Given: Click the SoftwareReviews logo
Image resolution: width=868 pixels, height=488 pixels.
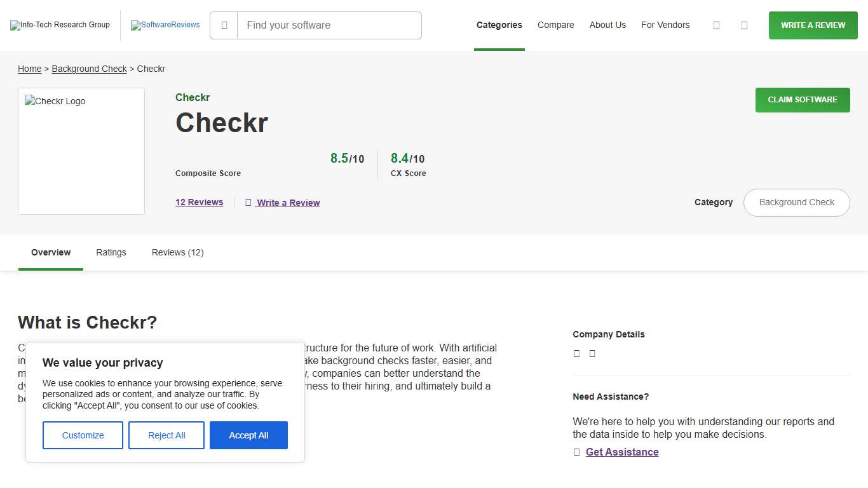Looking at the screenshot, I should [165, 25].
